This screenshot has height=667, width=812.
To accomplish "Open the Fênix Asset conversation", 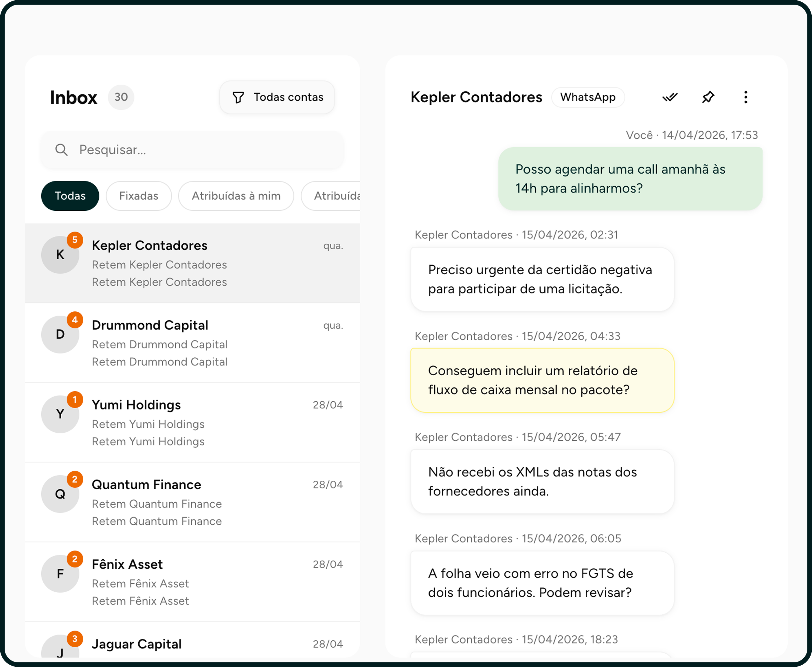I will click(x=192, y=582).
